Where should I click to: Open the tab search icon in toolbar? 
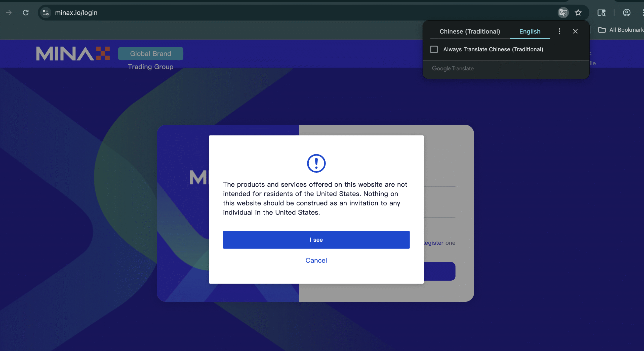[601, 13]
